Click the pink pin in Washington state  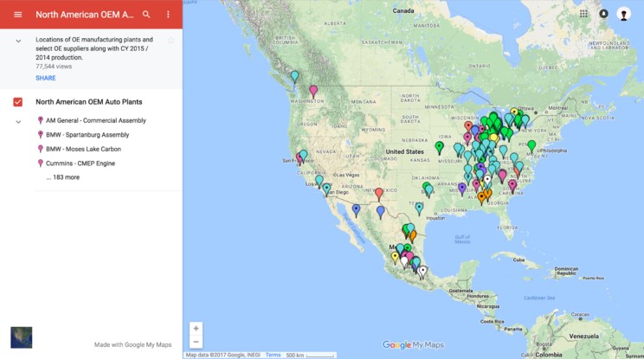(x=313, y=91)
